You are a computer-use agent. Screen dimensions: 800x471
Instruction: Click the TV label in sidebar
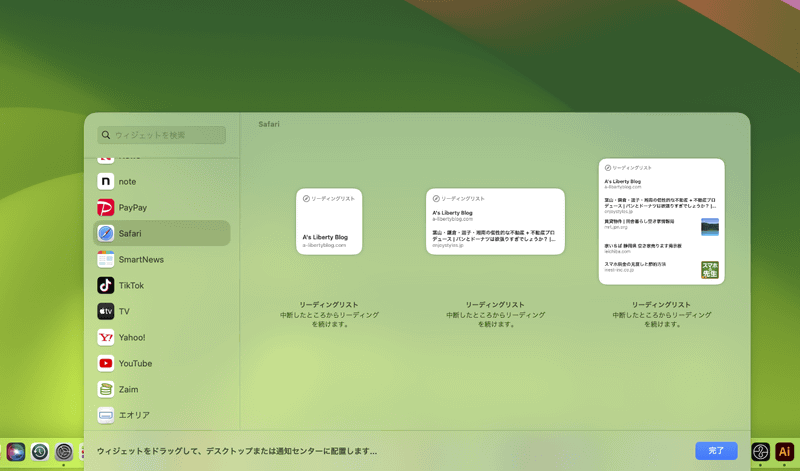pos(124,311)
